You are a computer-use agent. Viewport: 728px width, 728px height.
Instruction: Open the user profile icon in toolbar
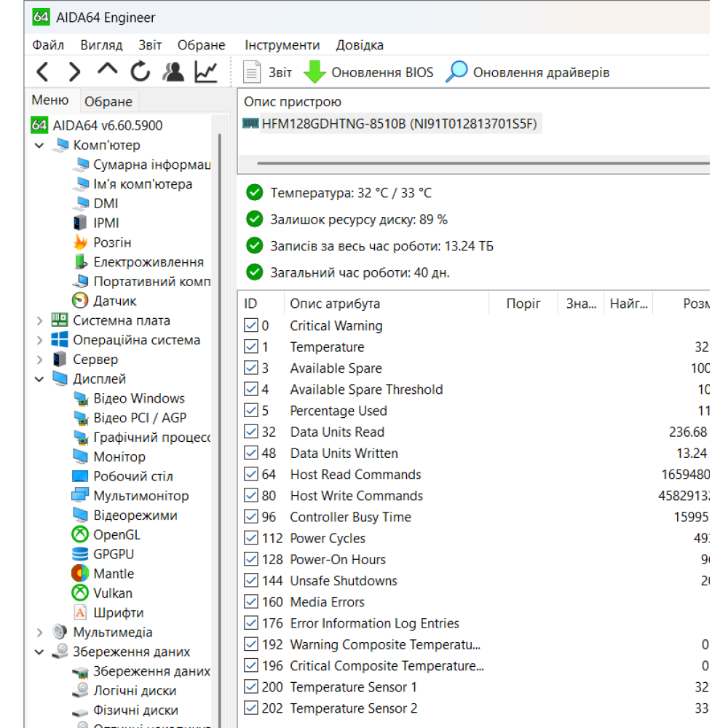173,71
